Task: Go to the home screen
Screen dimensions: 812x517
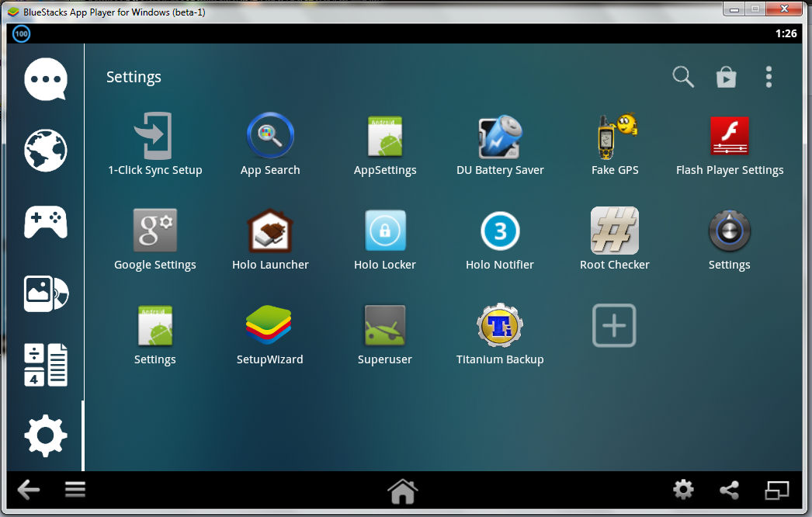Action: point(402,491)
